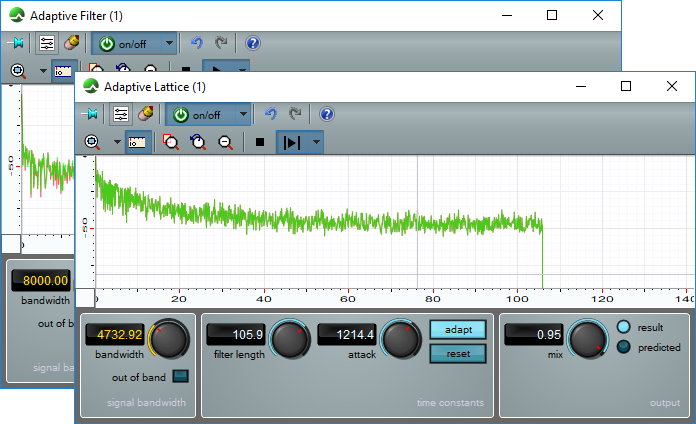Image resolution: width=696 pixels, height=424 pixels.
Task: Click the help icon in Adaptive Lattice
Action: [x=326, y=114]
